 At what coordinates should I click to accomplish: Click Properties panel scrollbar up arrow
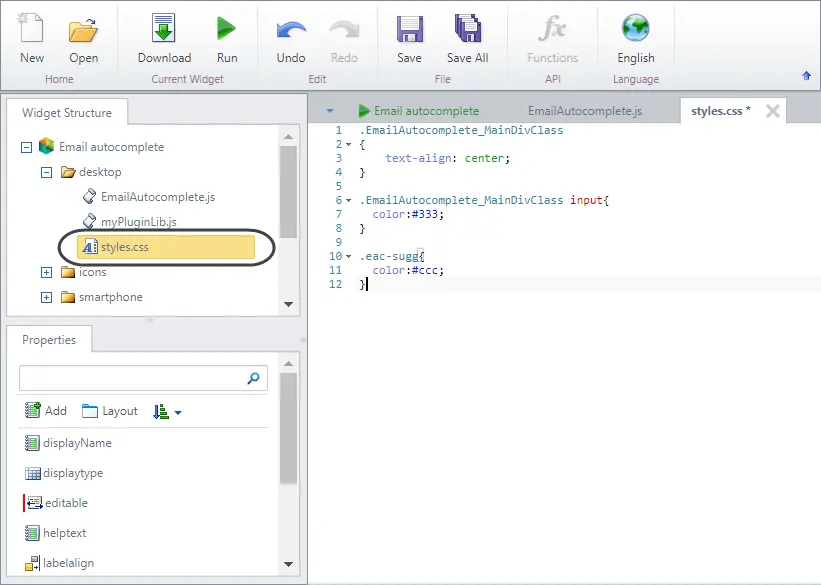[x=289, y=363]
